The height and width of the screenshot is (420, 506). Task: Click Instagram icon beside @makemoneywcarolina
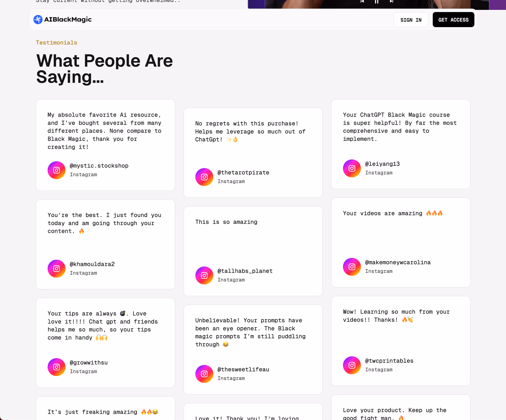pos(352,267)
